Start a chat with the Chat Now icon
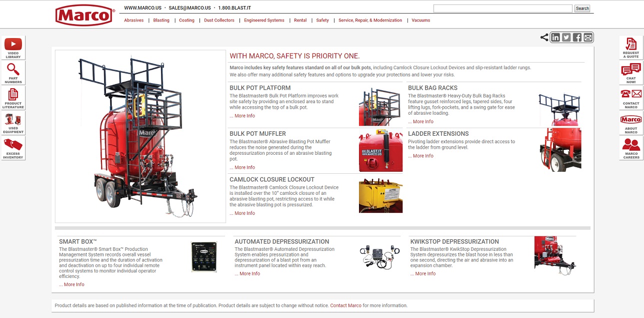The width and height of the screenshot is (644, 318). pos(630,72)
